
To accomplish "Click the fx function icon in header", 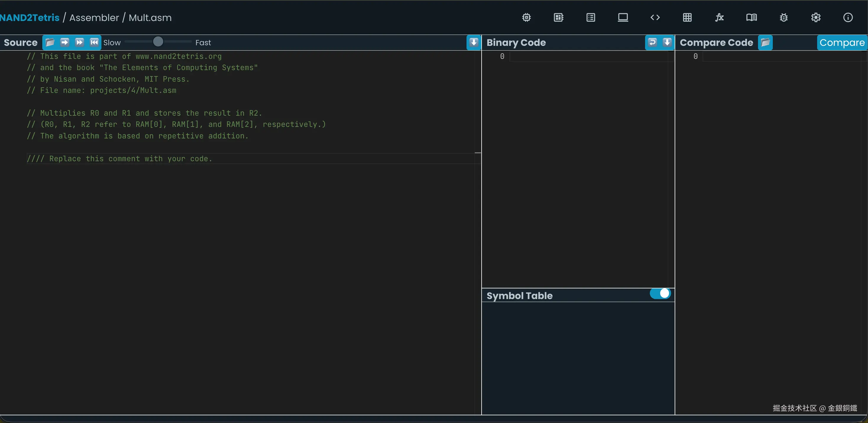I will (719, 17).
